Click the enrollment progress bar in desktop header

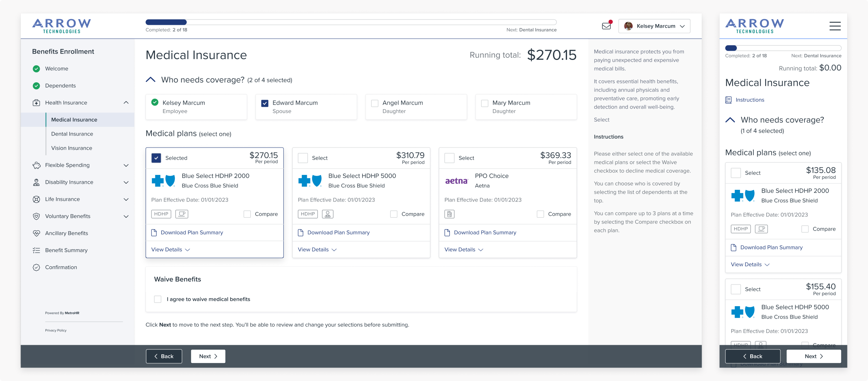point(350,22)
